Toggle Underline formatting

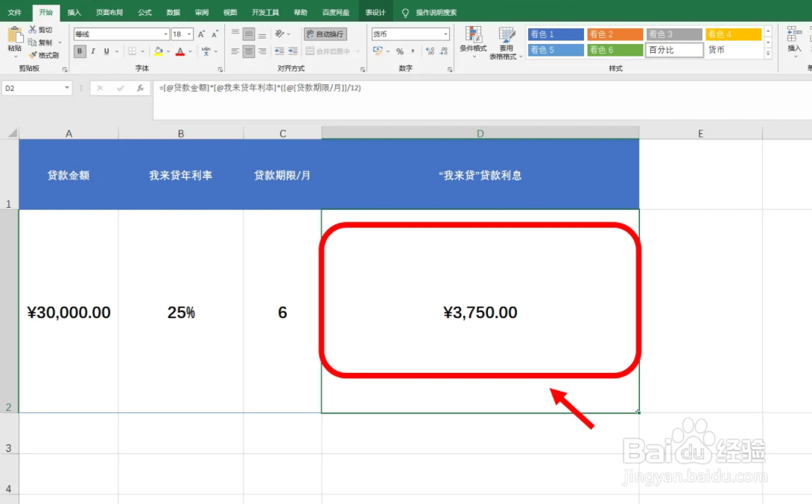pyautogui.click(x=107, y=51)
